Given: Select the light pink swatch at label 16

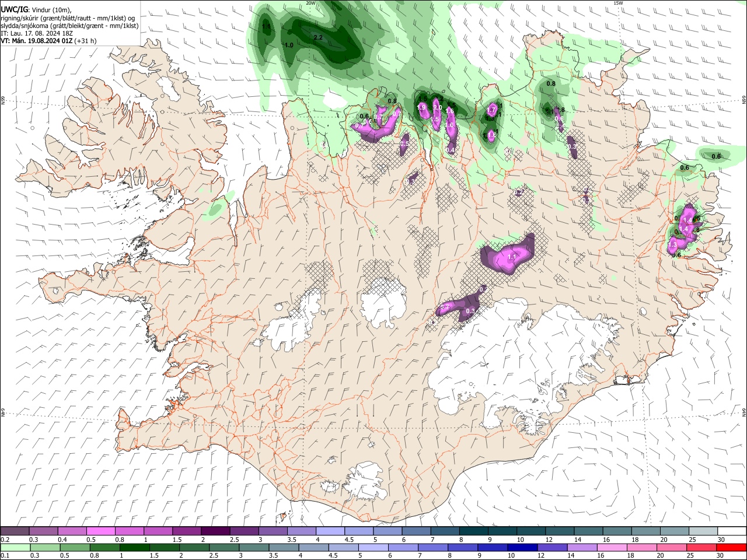Looking at the screenshot, I should (x=612, y=547).
